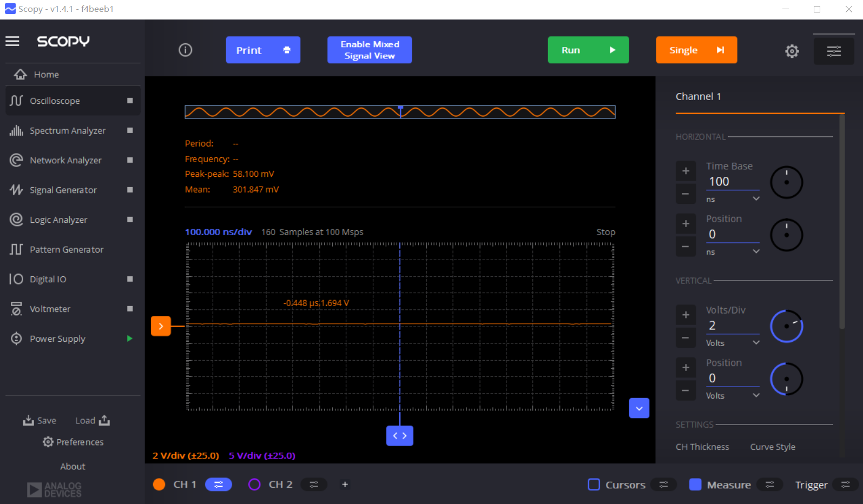Image resolution: width=863 pixels, height=504 pixels.
Task: Start acquisition with Run button
Action: 588,50
